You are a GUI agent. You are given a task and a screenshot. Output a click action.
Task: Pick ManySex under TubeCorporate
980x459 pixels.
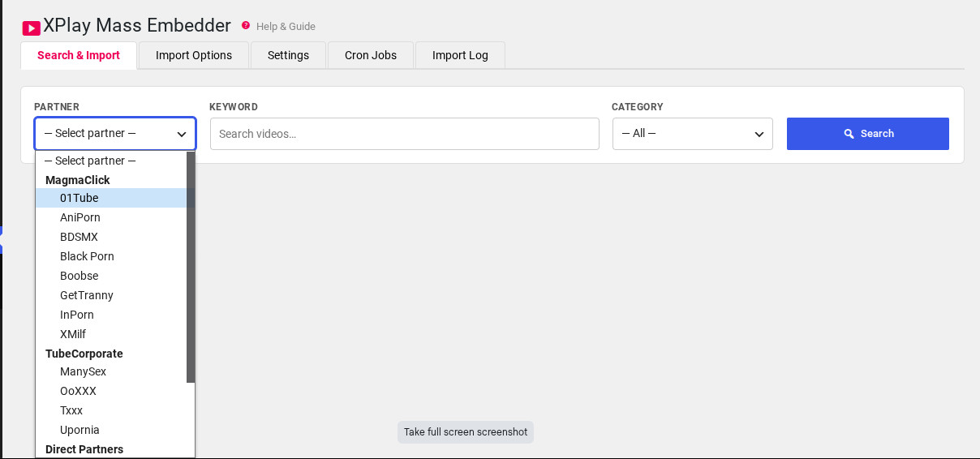[x=111, y=371]
